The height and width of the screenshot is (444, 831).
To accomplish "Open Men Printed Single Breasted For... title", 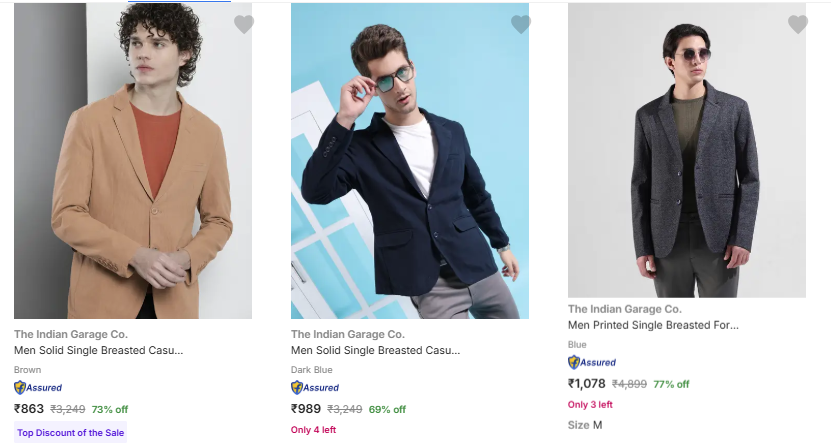I will click(653, 326).
